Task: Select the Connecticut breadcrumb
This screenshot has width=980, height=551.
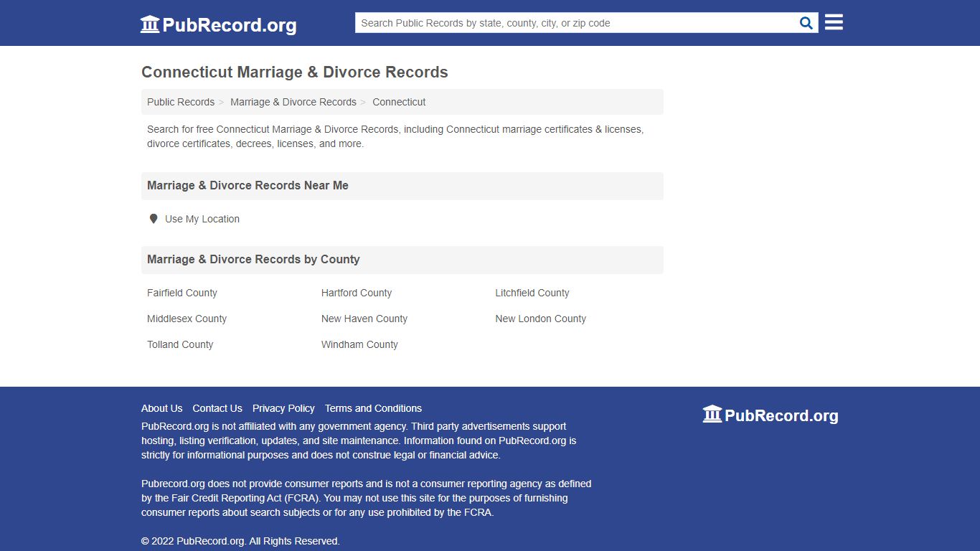Action: pyautogui.click(x=399, y=102)
